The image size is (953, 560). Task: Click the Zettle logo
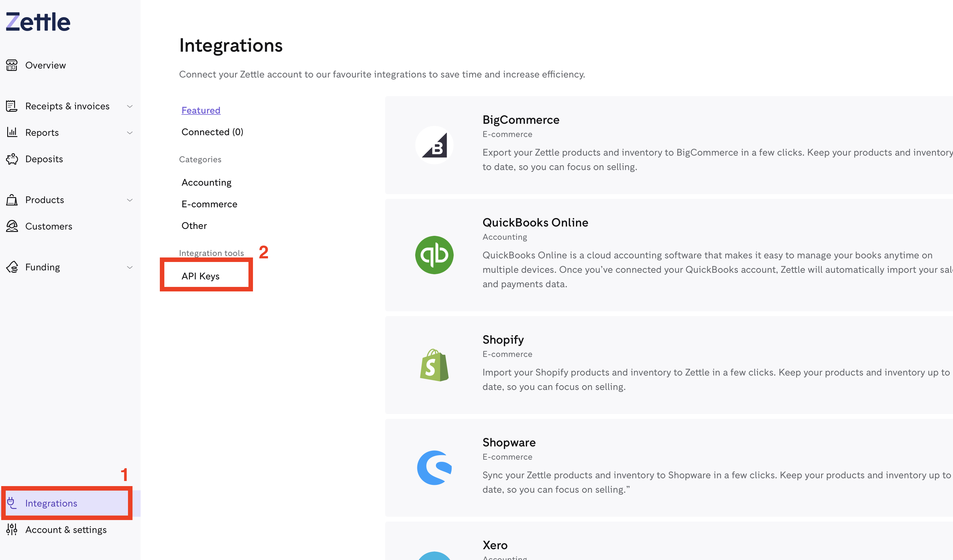click(38, 22)
